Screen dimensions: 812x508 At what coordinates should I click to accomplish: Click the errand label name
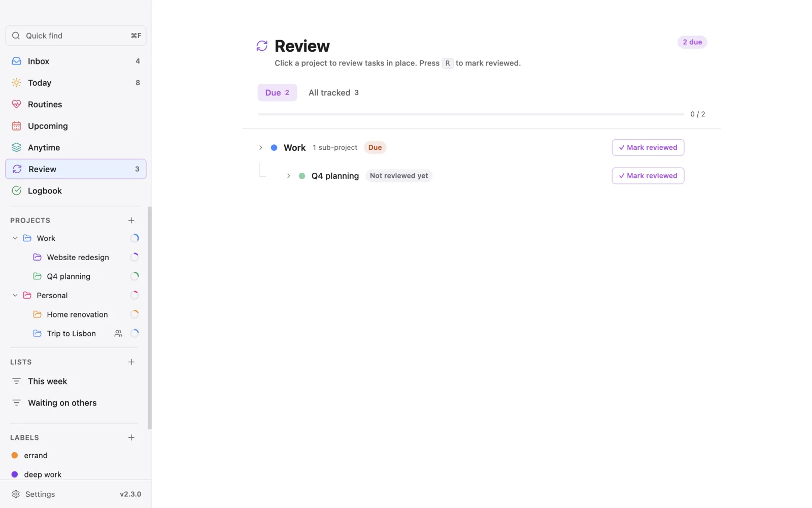click(x=36, y=456)
